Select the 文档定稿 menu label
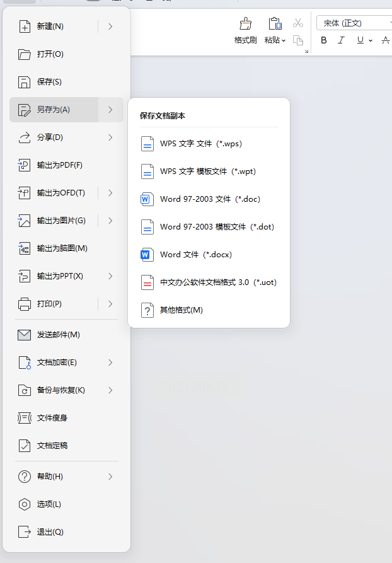The image size is (392, 563). [52, 446]
